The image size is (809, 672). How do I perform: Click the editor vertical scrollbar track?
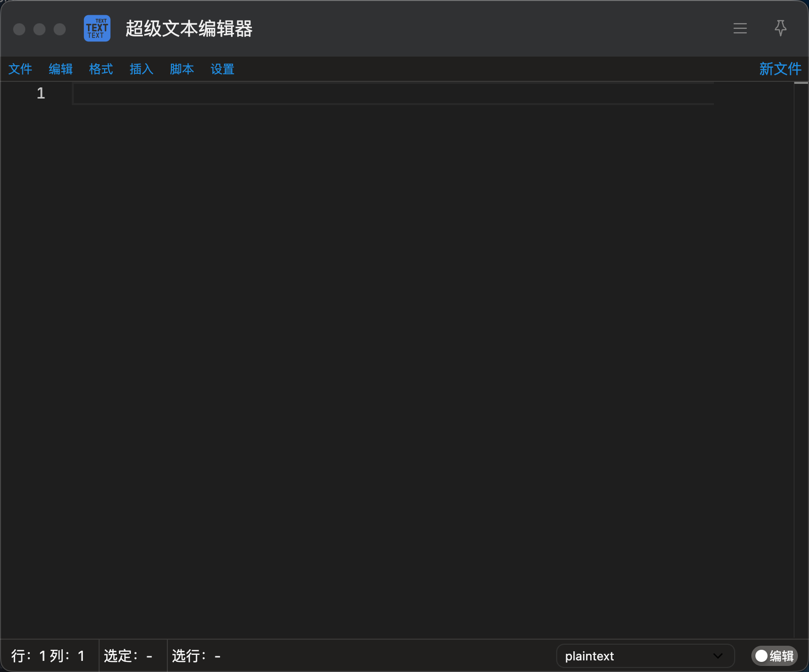click(x=801, y=360)
